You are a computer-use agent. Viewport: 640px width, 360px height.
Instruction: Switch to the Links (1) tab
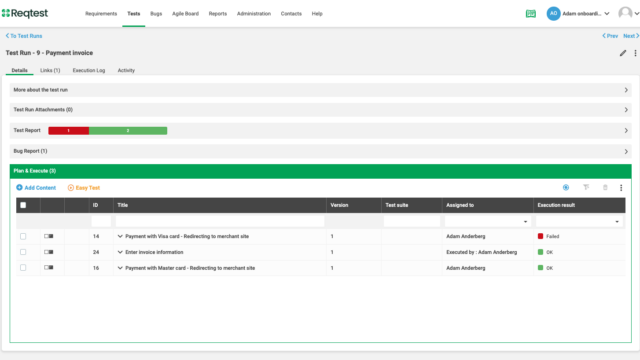[50, 70]
